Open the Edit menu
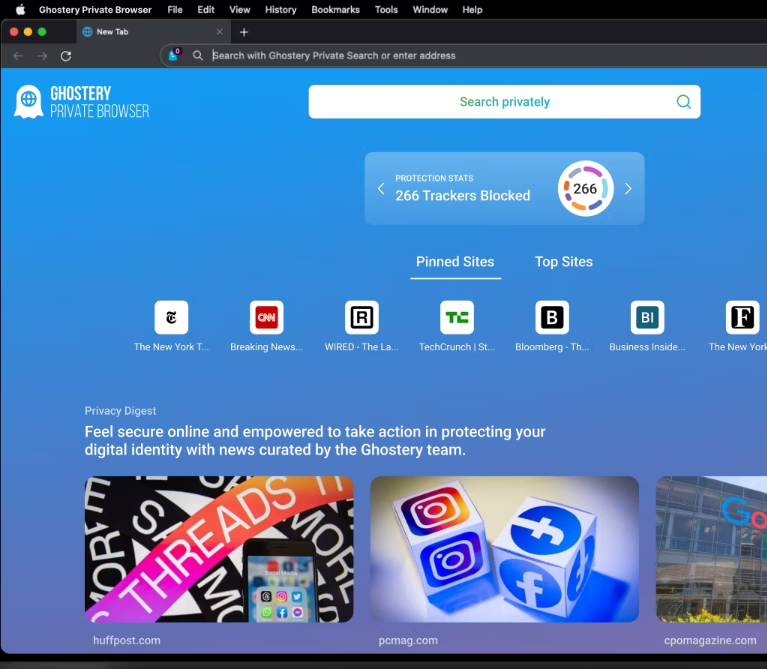 (206, 10)
